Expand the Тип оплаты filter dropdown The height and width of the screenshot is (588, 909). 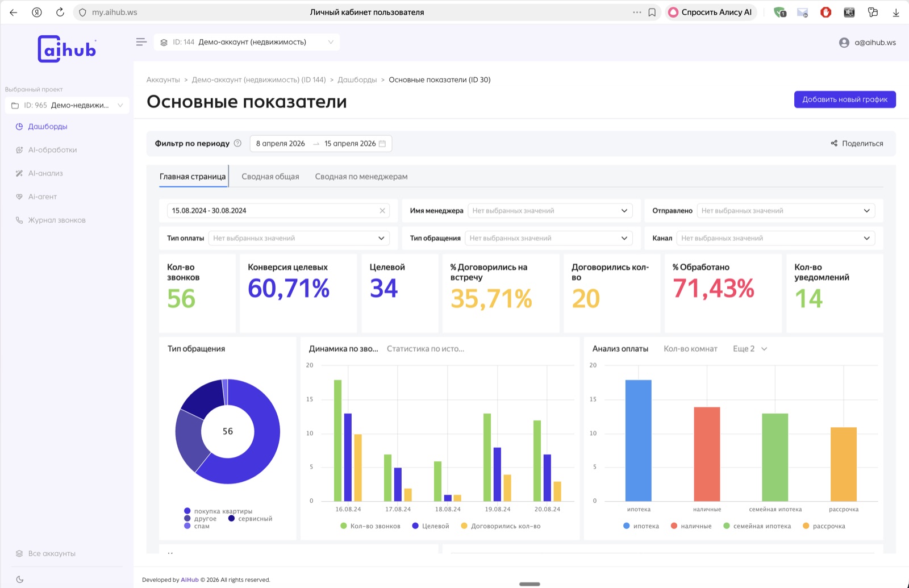(299, 238)
